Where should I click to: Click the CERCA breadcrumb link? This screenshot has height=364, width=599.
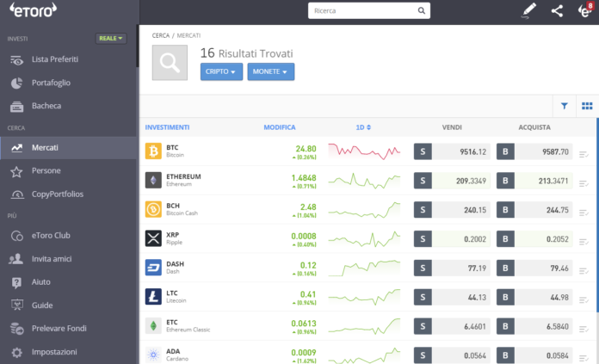[160, 35]
